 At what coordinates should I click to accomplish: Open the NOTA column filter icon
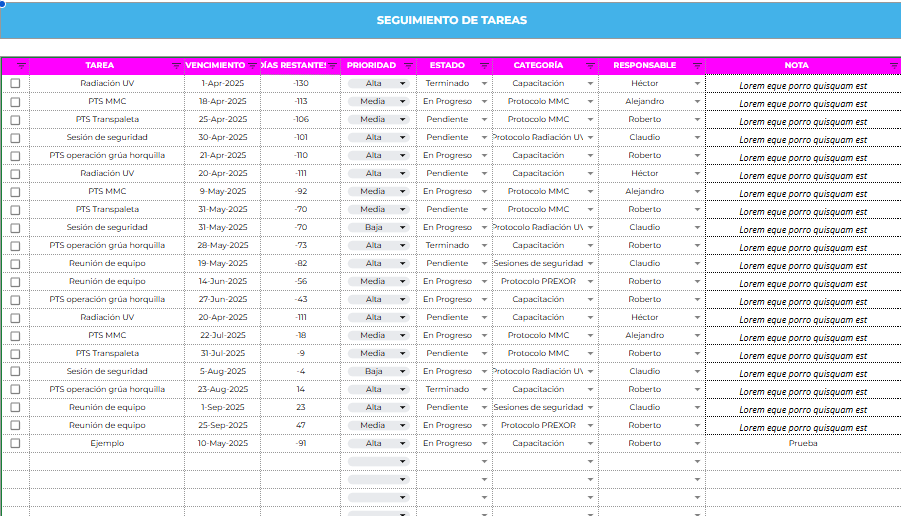point(893,66)
